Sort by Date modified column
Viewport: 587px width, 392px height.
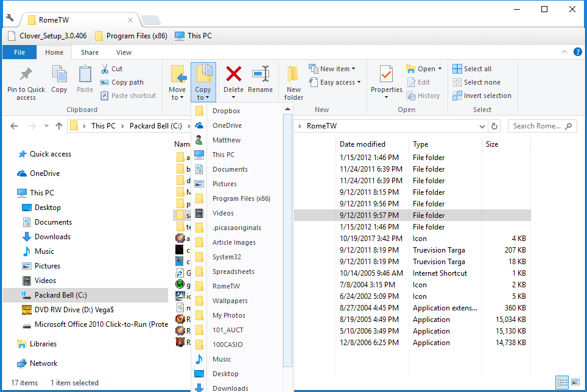(362, 144)
